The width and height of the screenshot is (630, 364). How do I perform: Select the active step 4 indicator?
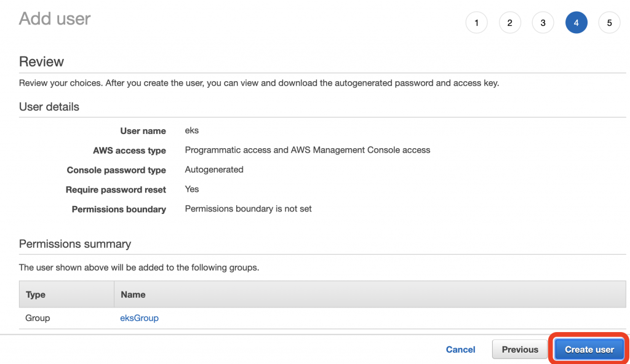(576, 23)
